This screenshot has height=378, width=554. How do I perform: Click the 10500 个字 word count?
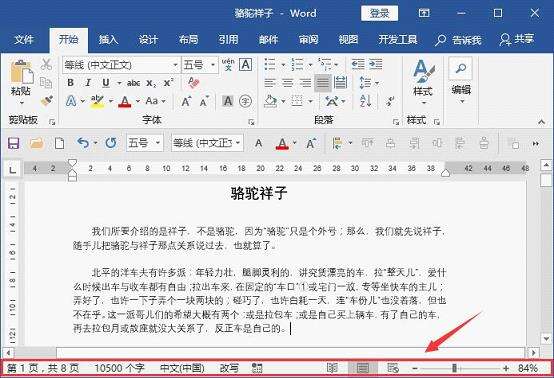(119, 368)
